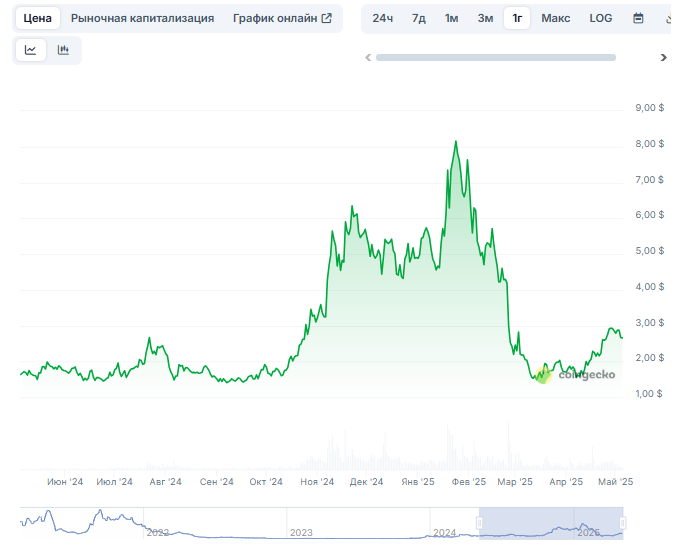Choose the Макс time range
Screen dimensions: 685x548
[x=556, y=18]
